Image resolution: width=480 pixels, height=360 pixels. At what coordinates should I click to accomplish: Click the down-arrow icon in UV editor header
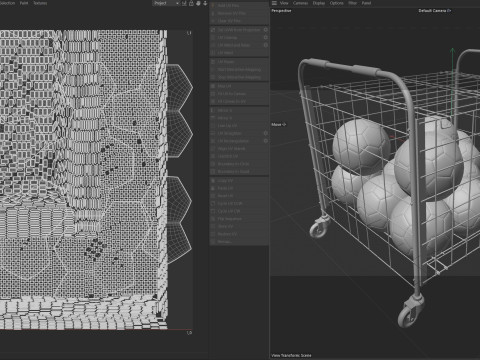coord(205,3)
